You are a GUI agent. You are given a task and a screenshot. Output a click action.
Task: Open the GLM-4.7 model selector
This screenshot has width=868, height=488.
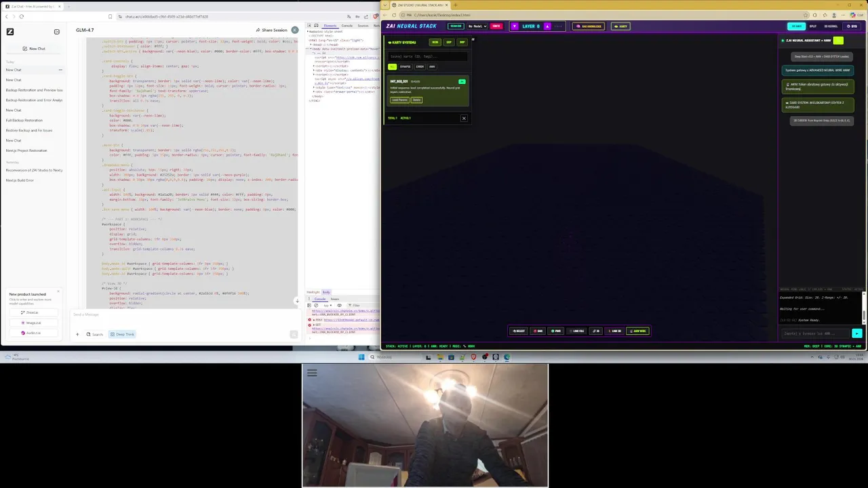(x=85, y=30)
